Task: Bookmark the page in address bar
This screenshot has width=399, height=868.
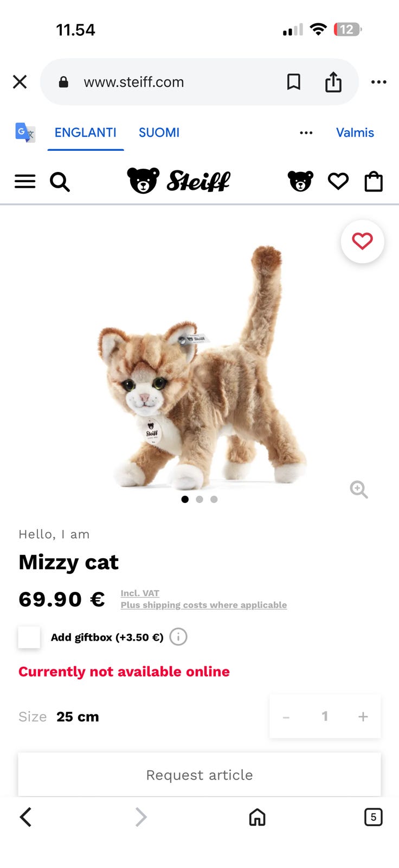Action: point(294,82)
